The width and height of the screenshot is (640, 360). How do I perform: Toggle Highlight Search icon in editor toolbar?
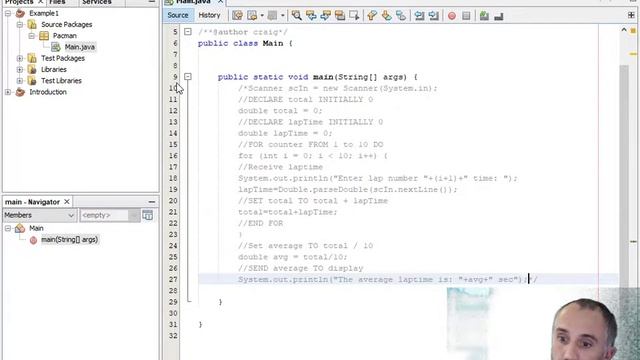click(x=340, y=16)
